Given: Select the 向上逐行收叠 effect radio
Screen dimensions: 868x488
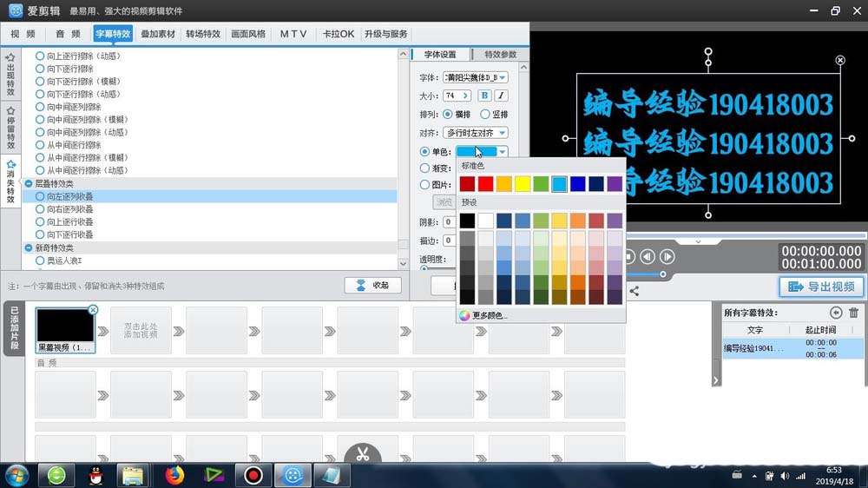Looking at the screenshot, I should (40, 221).
